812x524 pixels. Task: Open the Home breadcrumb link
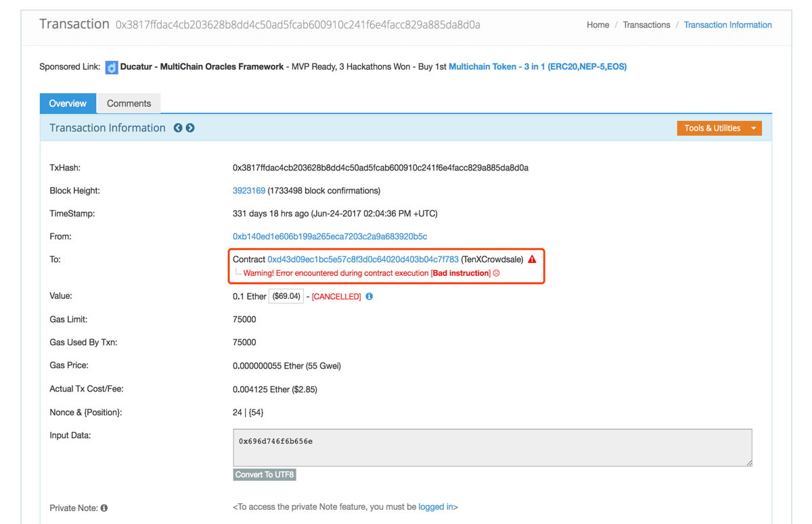pyautogui.click(x=597, y=24)
